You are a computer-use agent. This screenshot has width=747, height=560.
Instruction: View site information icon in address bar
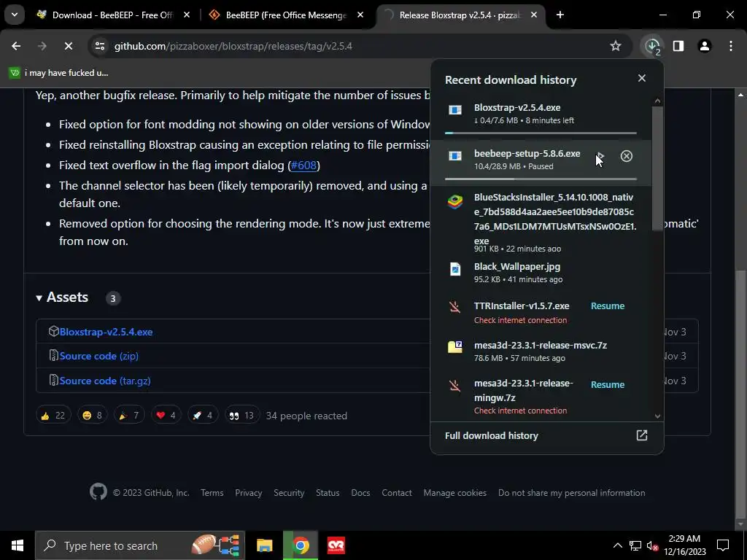click(99, 46)
